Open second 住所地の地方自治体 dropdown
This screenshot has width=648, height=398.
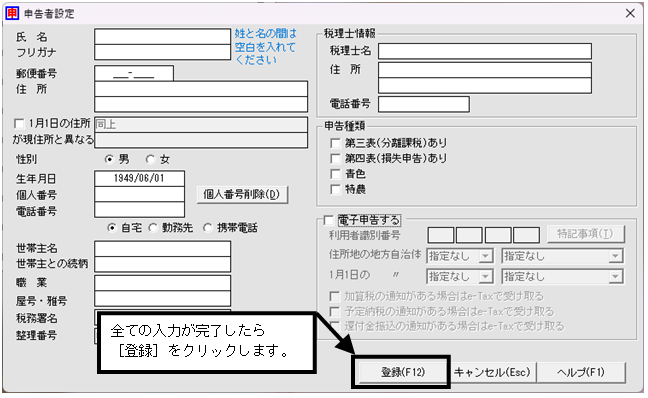562,256
